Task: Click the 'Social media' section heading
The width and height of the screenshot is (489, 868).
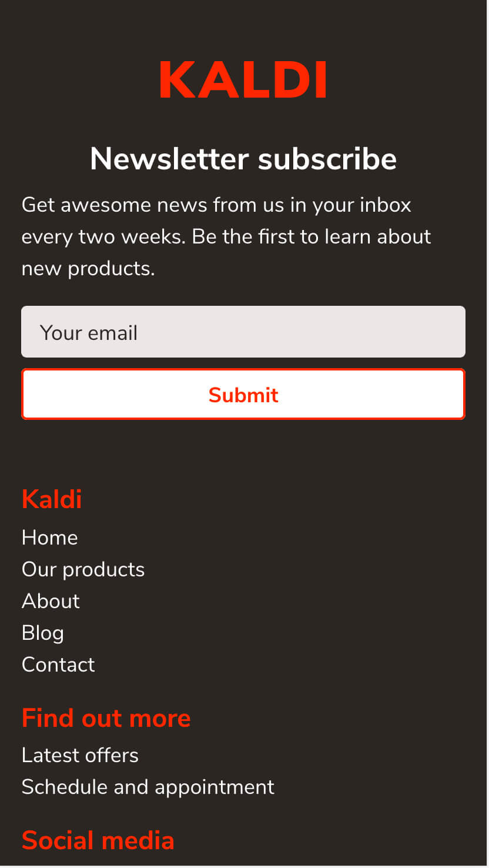Action: tap(98, 840)
